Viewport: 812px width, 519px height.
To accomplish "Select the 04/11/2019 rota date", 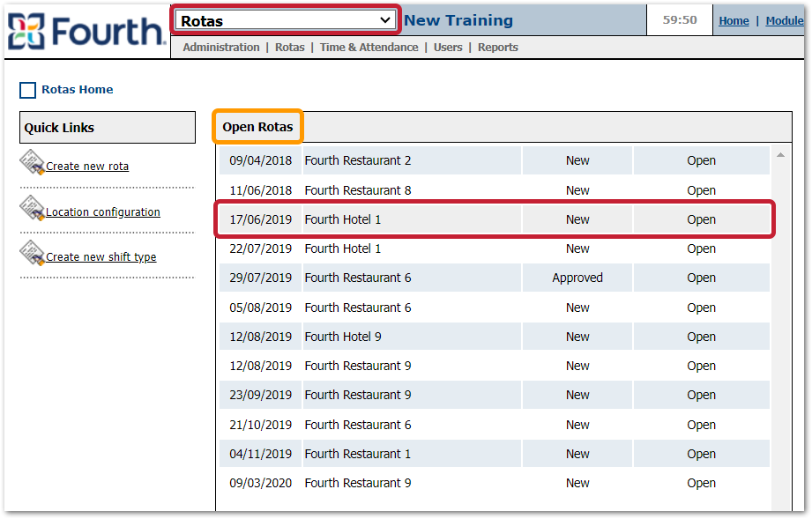I will coord(260,454).
